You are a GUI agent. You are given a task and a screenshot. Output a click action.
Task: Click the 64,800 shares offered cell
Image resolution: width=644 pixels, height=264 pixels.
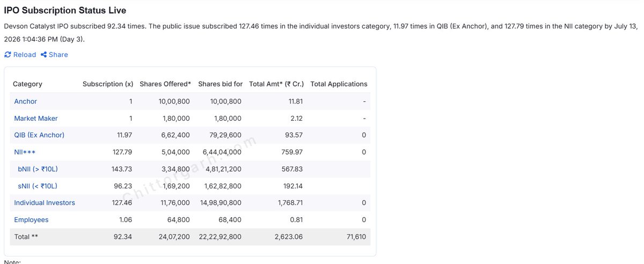tap(179, 220)
